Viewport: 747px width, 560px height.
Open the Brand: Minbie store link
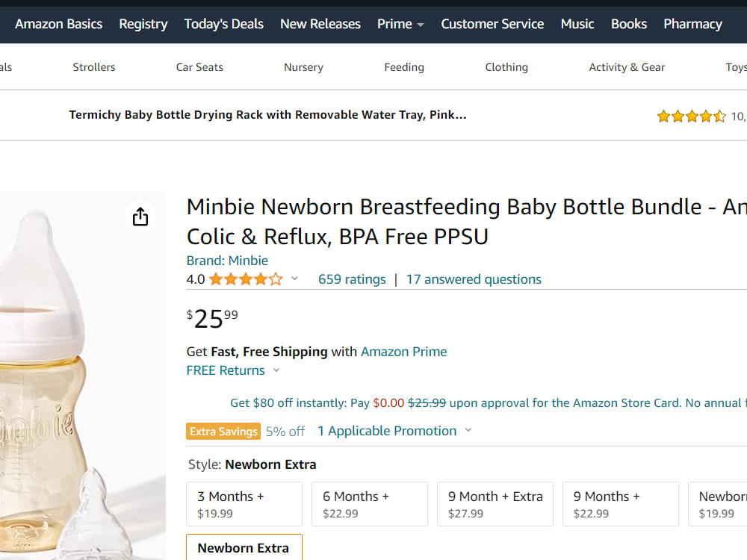227,261
